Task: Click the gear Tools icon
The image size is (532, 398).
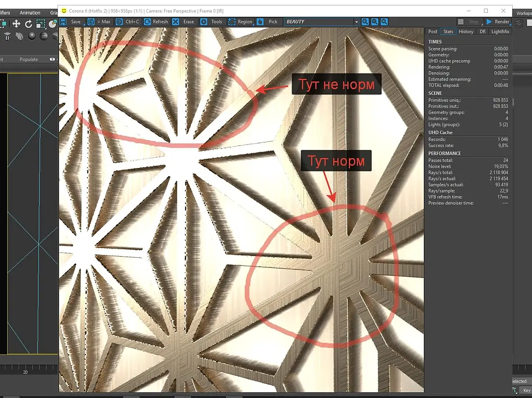Action: point(204,22)
